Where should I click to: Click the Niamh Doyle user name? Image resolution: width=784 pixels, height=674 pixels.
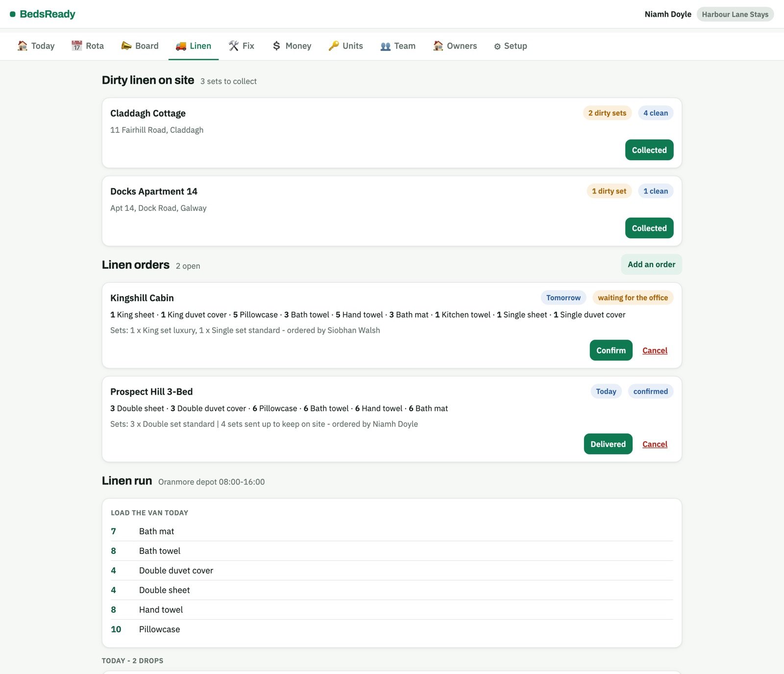[668, 14]
